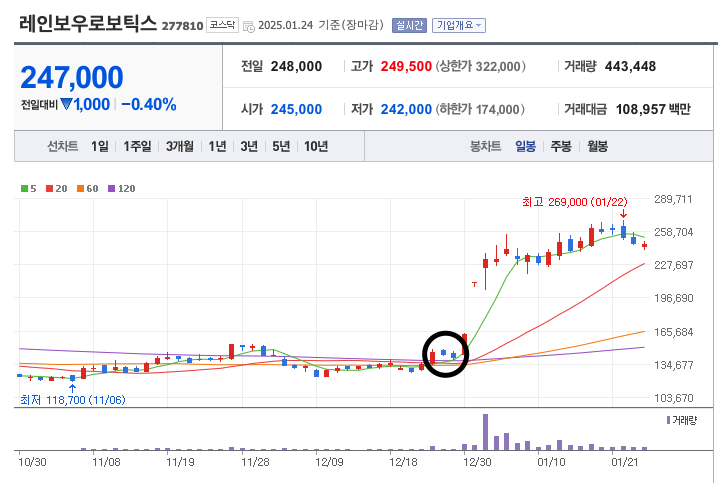Open the 기업개요 dropdown

pyautogui.click(x=459, y=25)
